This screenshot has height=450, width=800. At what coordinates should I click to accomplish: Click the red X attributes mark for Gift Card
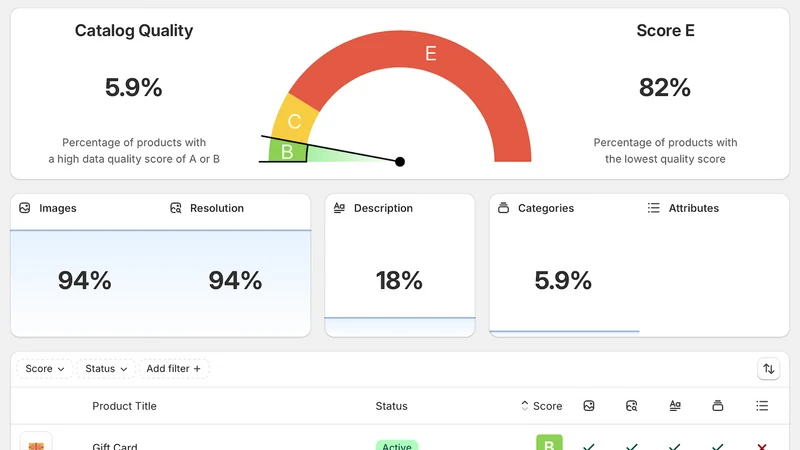click(x=762, y=447)
